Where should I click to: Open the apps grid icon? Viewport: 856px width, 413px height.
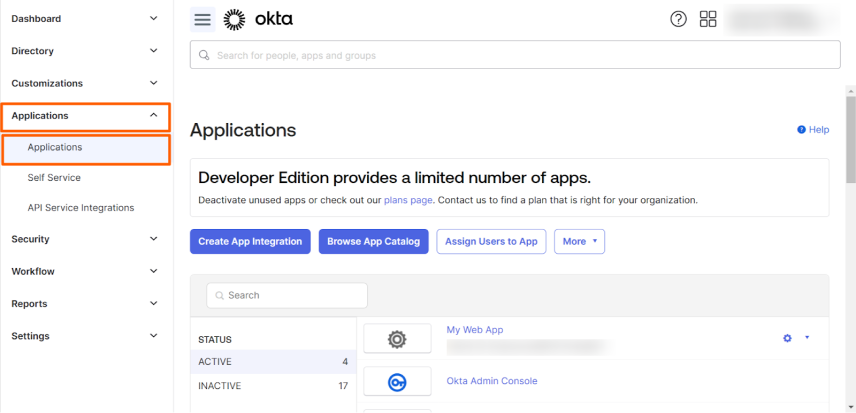pos(708,20)
